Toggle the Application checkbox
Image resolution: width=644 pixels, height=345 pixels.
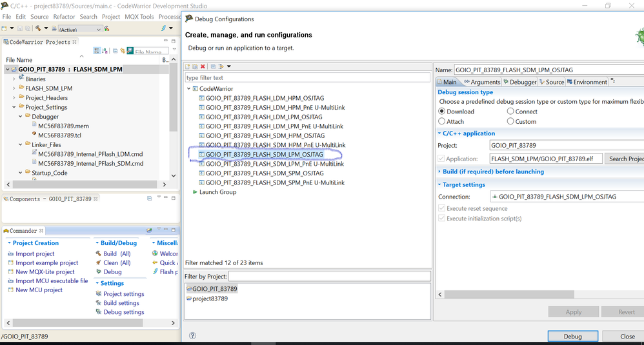(x=441, y=159)
